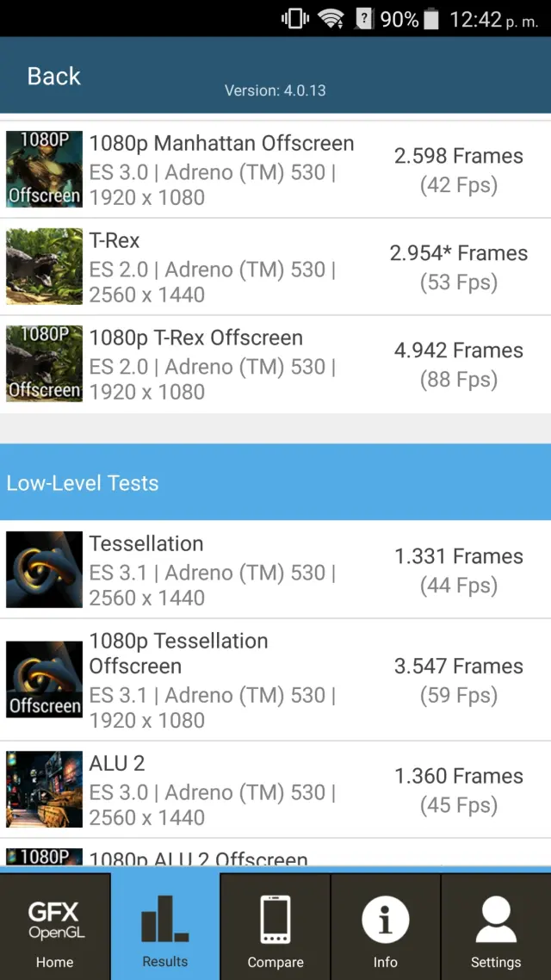The width and height of the screenshot is (551, 980).
Task: Open the ALU 2 test thumbnail
Action: tap(44, 790)
